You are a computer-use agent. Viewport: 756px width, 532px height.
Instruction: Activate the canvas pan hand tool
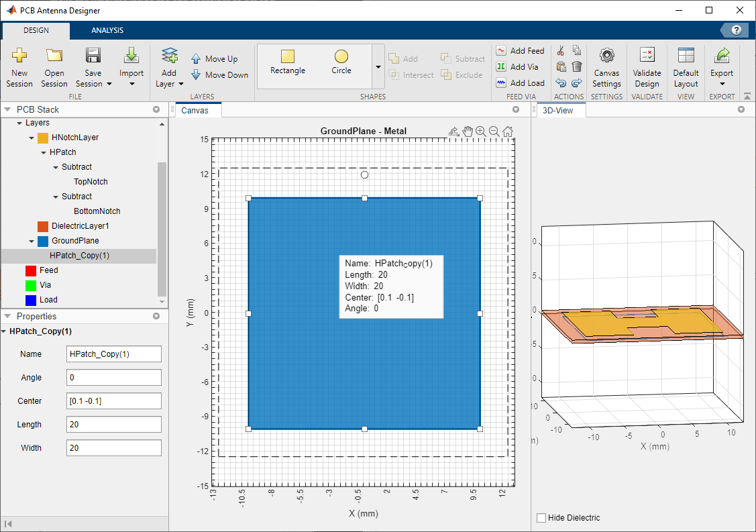pyautogui.click(x=467, y=131)
